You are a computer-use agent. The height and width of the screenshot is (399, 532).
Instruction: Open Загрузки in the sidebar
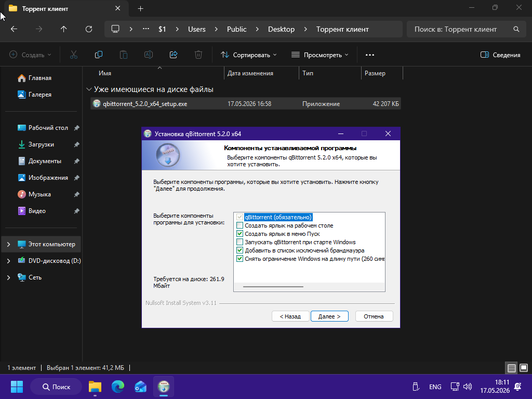(41, 144)
